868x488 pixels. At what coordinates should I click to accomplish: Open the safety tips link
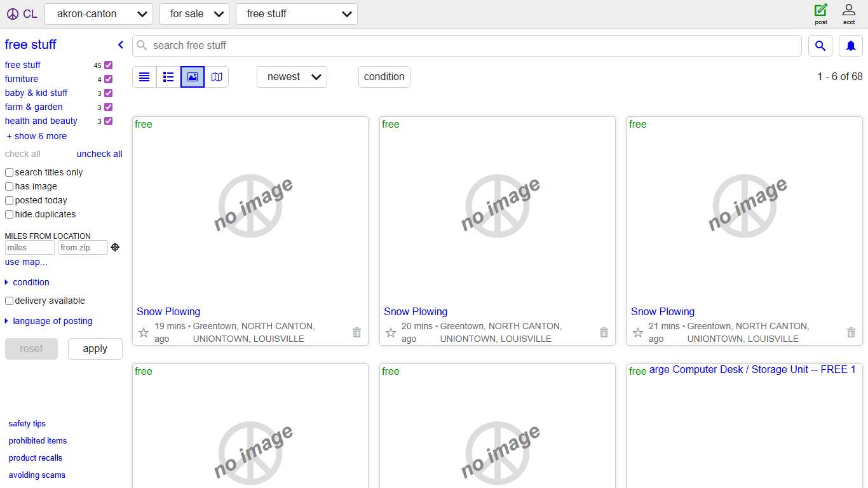[27, 424]
